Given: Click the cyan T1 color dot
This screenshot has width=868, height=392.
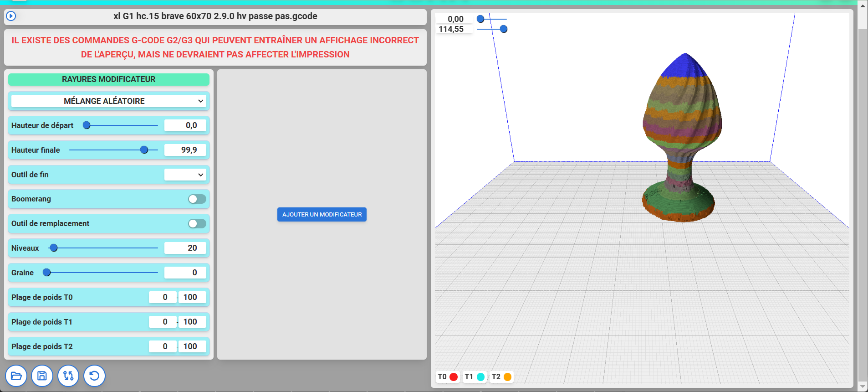Looking at the screenshot, I should [480, 377].
